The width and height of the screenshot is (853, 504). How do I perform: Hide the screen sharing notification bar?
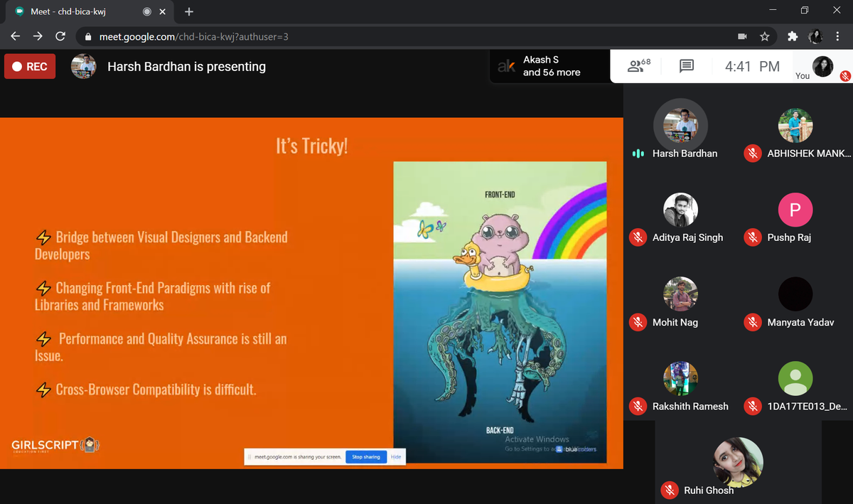coord(396,456)
